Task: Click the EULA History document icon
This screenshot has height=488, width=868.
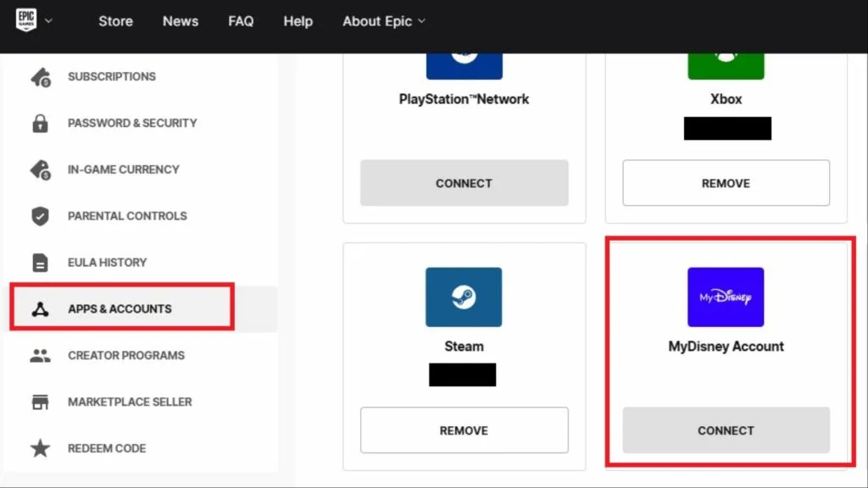Action: (x=40, y=263)
